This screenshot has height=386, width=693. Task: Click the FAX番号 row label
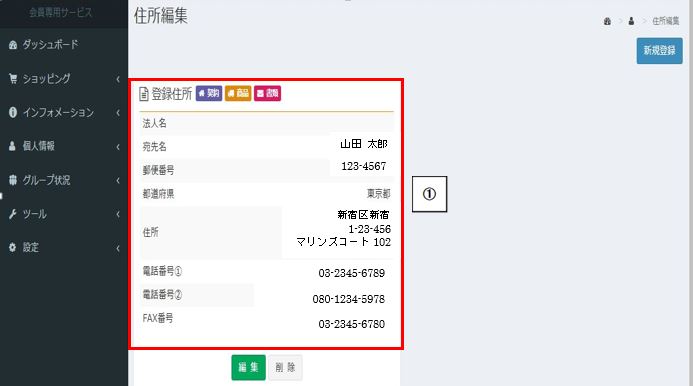[x=158, y=318]
